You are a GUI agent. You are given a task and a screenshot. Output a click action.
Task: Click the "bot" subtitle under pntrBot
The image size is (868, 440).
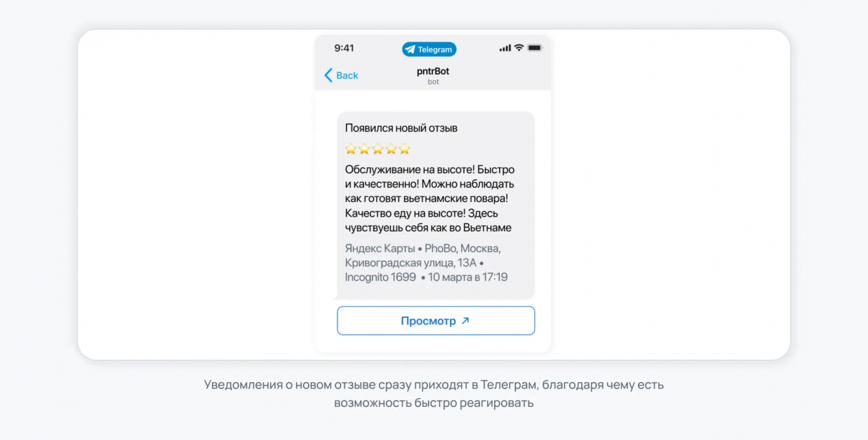click(x=433, y=82)
